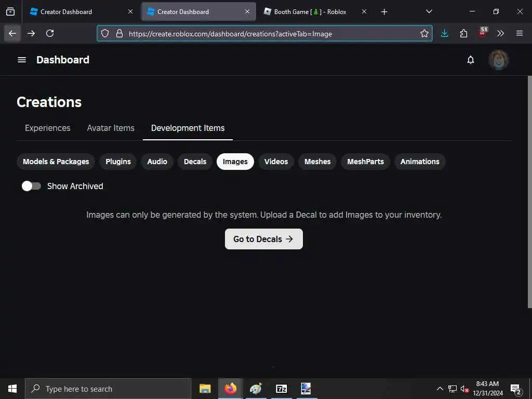Open the extensions puzzle icon
This screenshot has height=399, width=532.
463,33
